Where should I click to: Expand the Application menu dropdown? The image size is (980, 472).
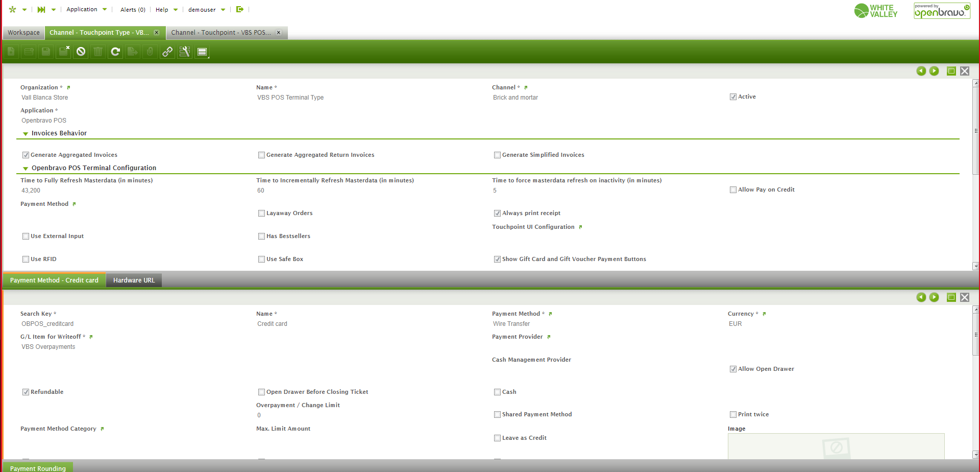pyautogui.click(x=105, y=10)
